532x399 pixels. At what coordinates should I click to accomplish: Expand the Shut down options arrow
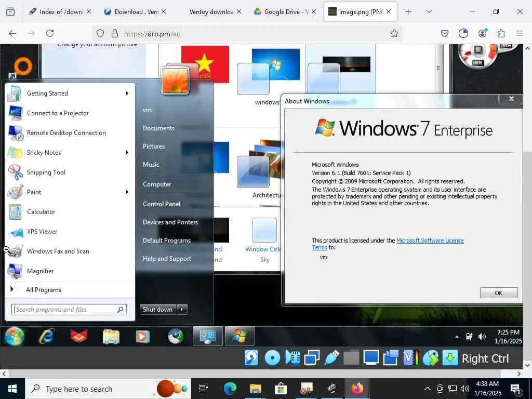(182, 310)
